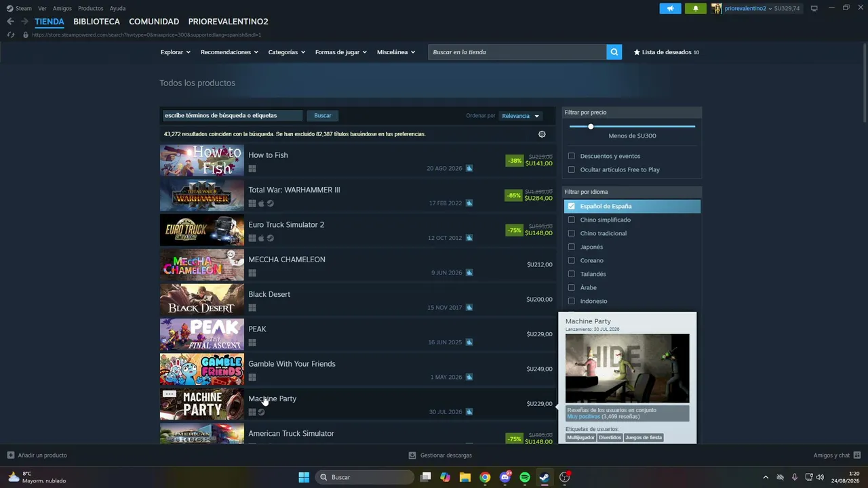Collapse the Filtrar por idioma section

pos(632,192)
